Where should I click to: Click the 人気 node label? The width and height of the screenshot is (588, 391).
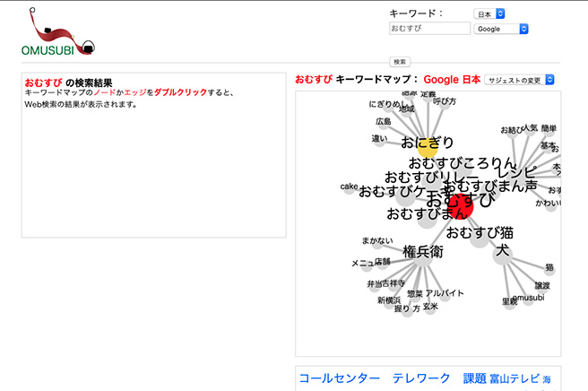click(531, 128)
